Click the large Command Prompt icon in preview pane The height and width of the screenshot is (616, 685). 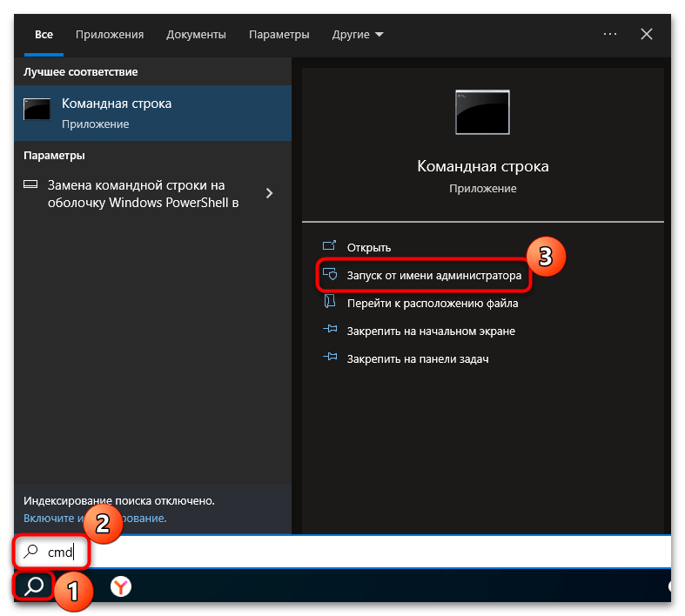coord(482,113)
